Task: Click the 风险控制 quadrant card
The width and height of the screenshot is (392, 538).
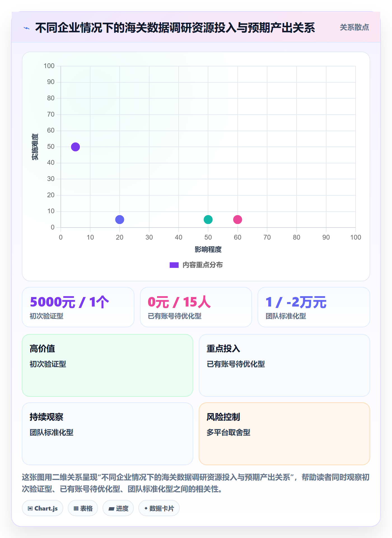Action: coord(284,434)
